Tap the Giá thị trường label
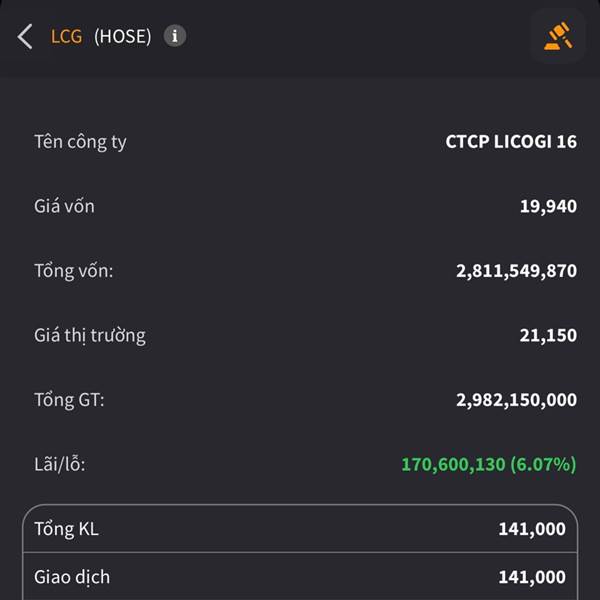 [x=90, y=336]
